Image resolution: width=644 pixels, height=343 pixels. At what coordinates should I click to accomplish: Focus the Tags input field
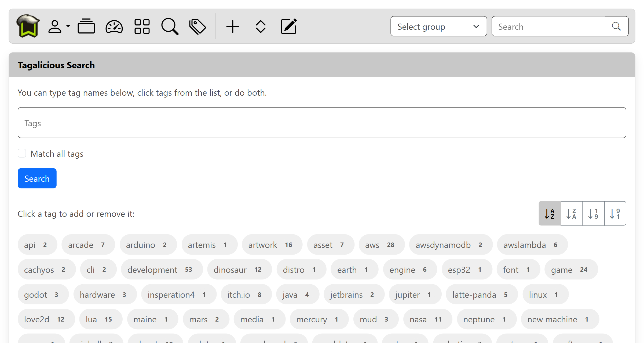pos(322,123)
